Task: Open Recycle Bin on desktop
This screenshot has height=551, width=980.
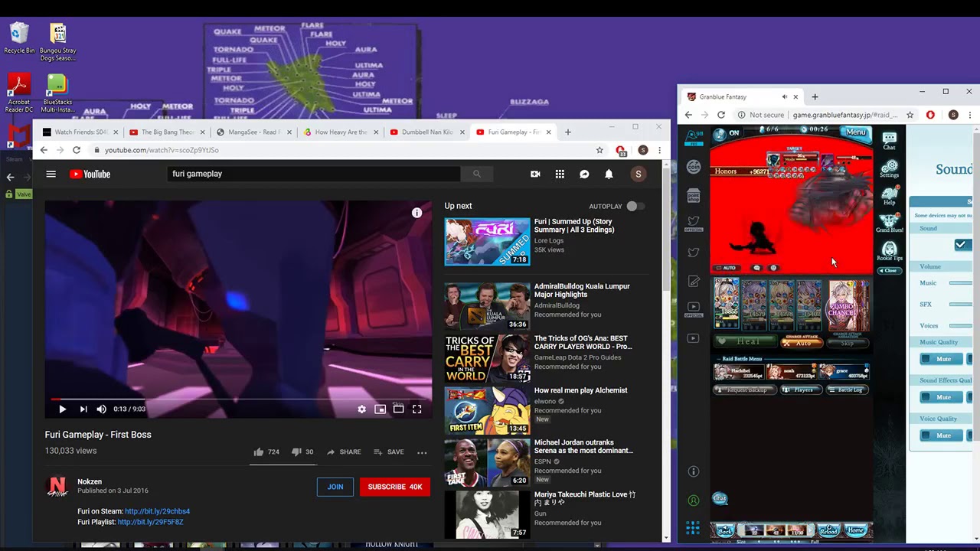Action: pyautogui.click(x=19, y=38)
